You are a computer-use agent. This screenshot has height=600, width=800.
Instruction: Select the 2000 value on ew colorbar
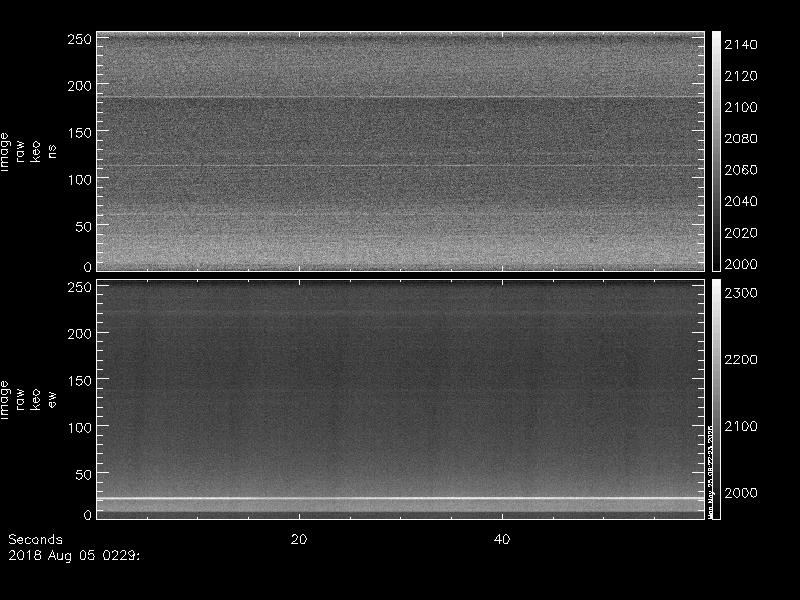point(741,493)
